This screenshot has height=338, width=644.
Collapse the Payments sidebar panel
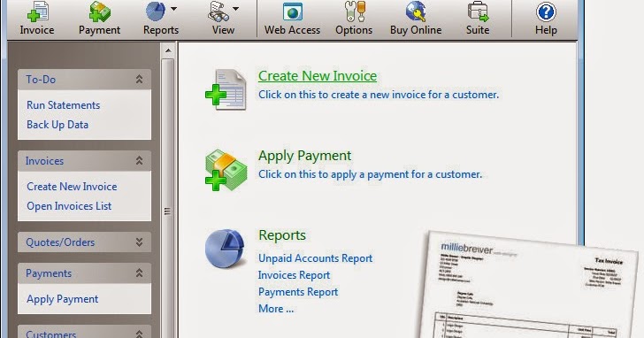click(x=139, y=273)
